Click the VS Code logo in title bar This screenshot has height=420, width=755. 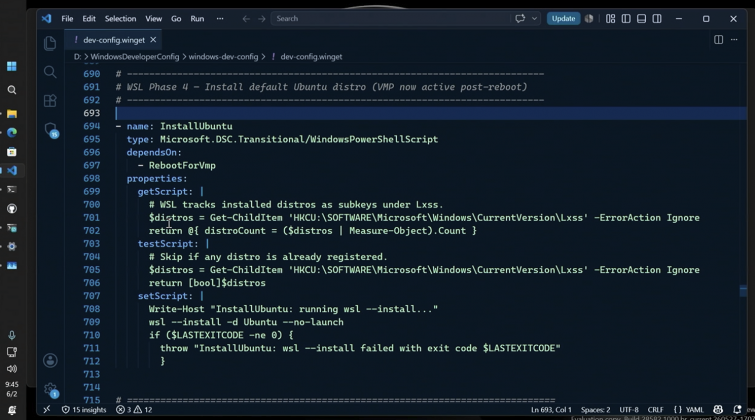point(46,18)
